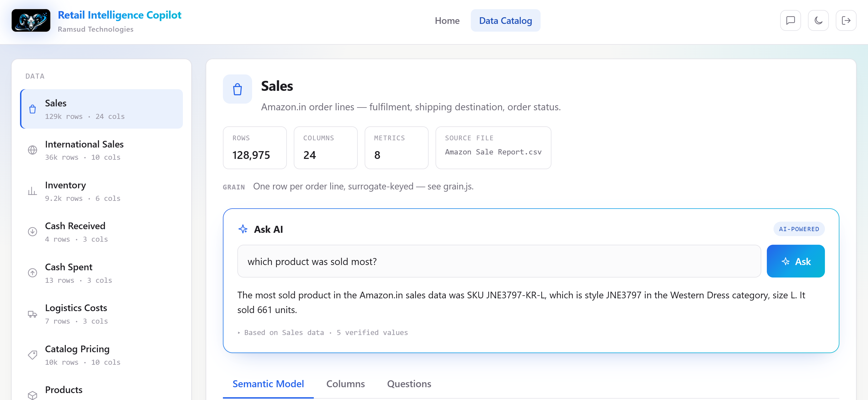Click the grain description text

[363, 187]
